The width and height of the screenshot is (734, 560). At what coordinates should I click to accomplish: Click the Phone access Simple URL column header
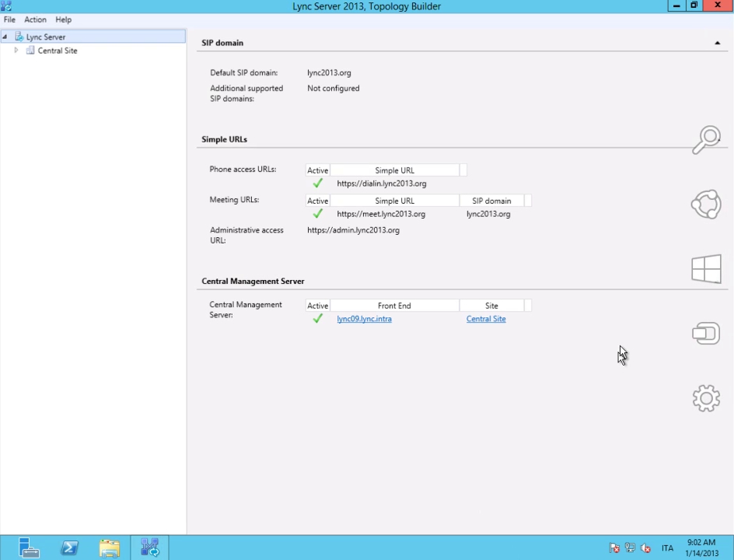click(x=395, y=170)
